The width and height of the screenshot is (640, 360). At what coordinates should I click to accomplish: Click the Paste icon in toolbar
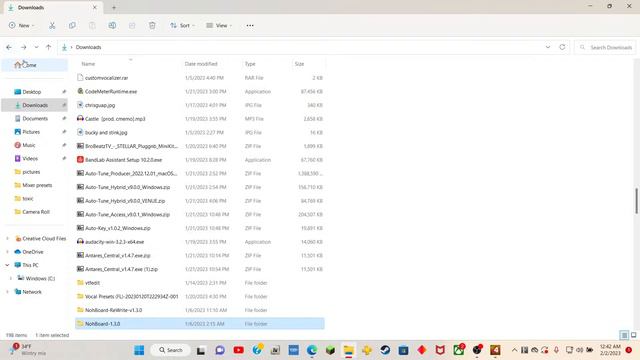92,25
